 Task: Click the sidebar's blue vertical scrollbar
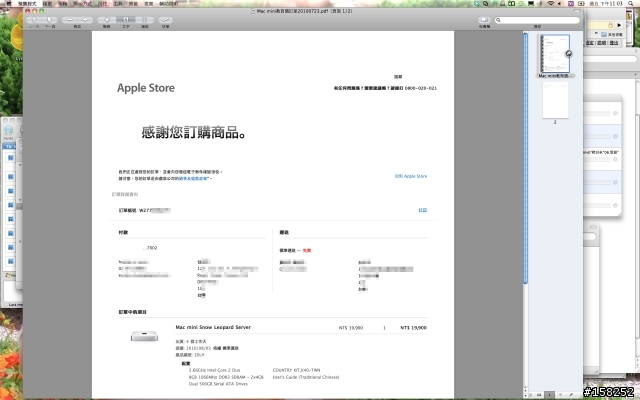coord(526,158)
